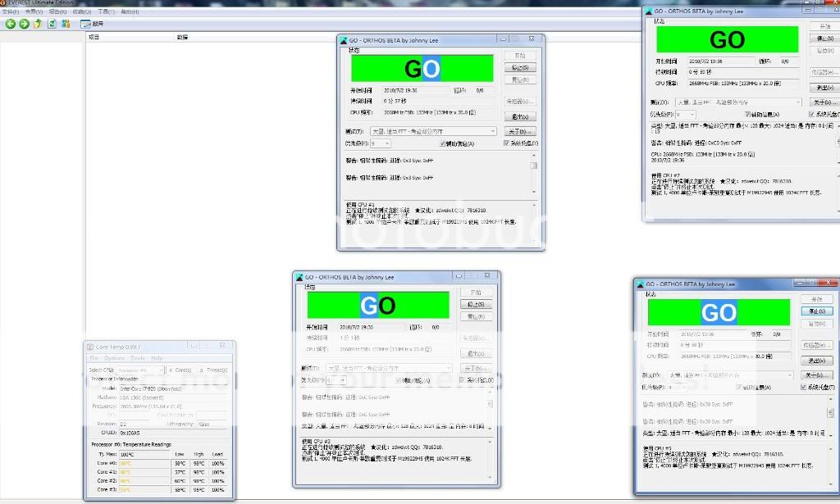Screen dimensions: 840x504
Task: Click the log scrollbar in top-center ORTHOS window
Action: point(533,166)
